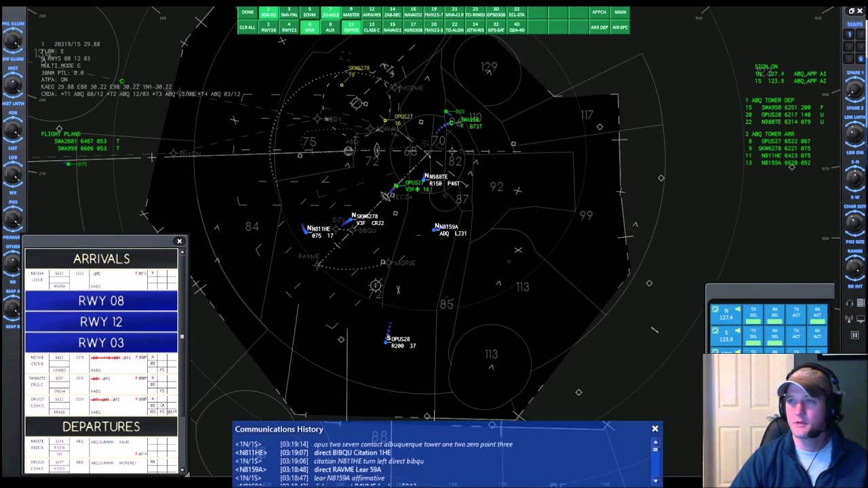Click the DONE button
This screenshot has width=868, height=488.
pos(248,13)
